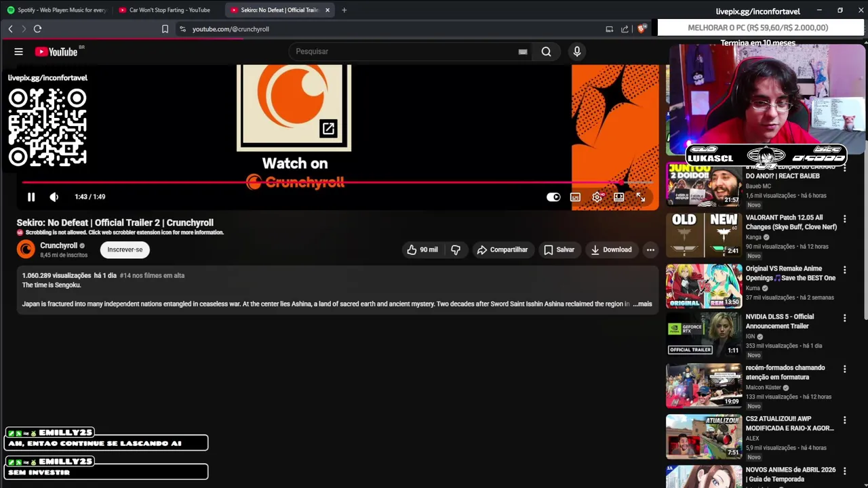Viewport: 868px width, 488px height.
Task: Open CS2 ATUALIZOU AWP video title
Action: point(790,424)
